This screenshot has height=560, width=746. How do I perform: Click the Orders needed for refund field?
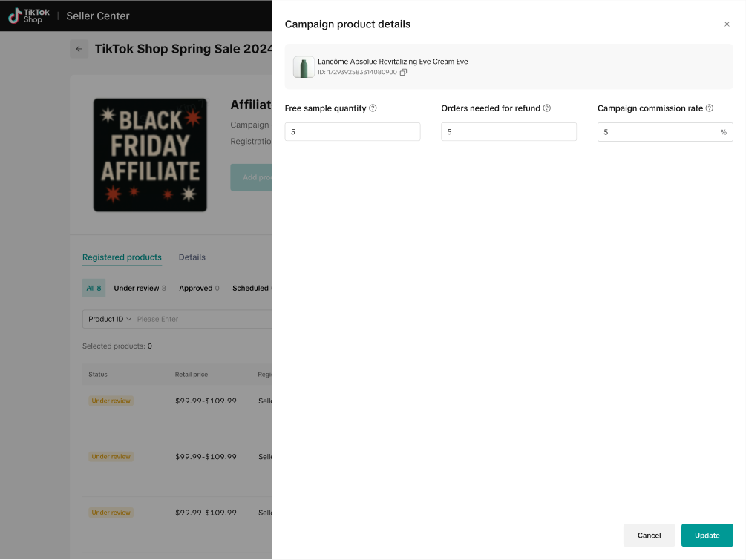508,132
